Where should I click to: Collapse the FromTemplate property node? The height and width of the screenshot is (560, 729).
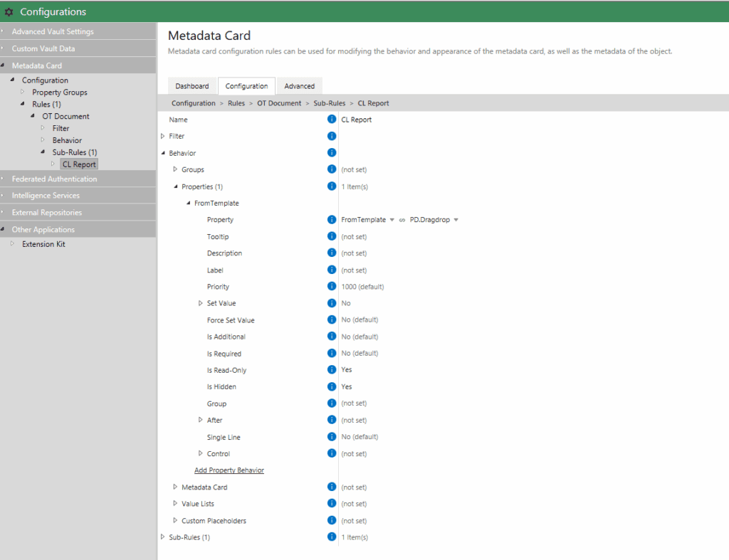[189, 204]
